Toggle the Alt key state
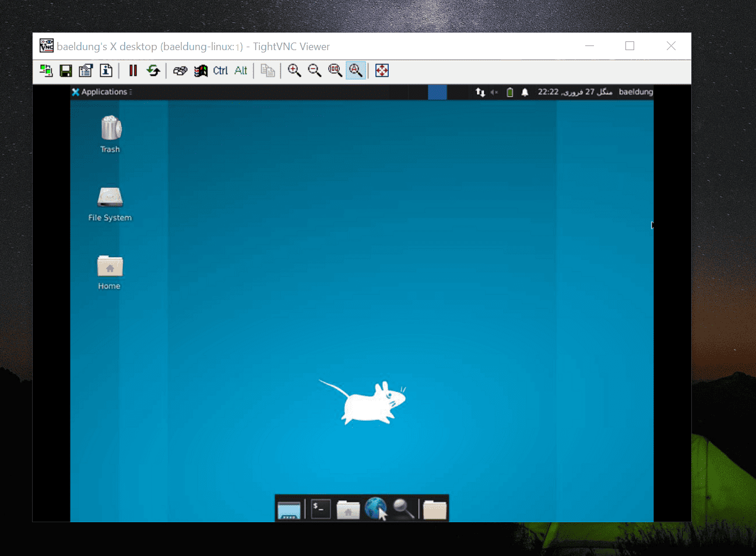 pyautogui.click(x=241, y=71)
